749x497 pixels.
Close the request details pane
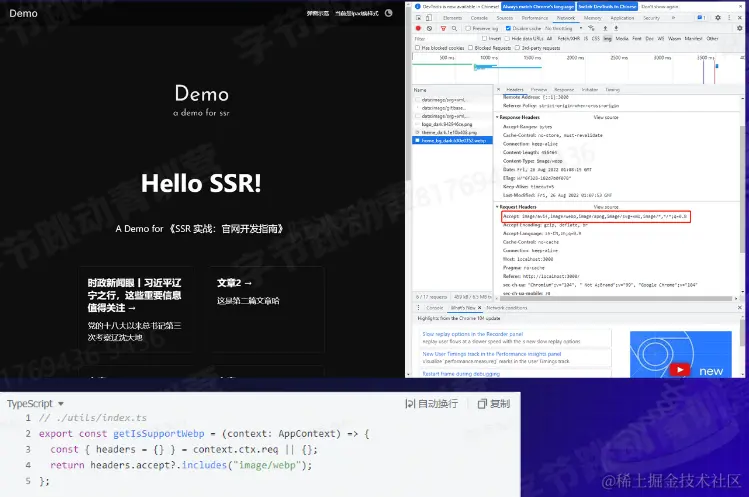tap(499, 89)
